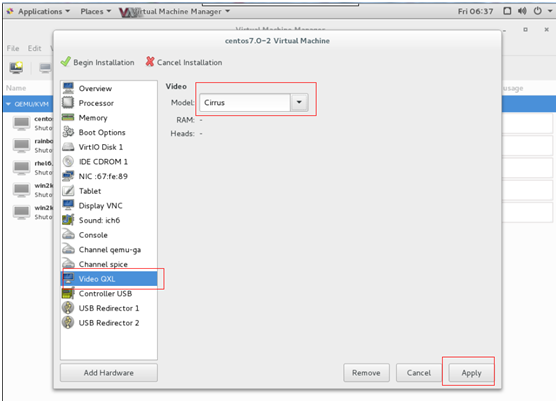The height and width of the screenshot is (403, 558).
Task: Select VirtIO Disk 1 in hardware list
Action: (109, 147)
